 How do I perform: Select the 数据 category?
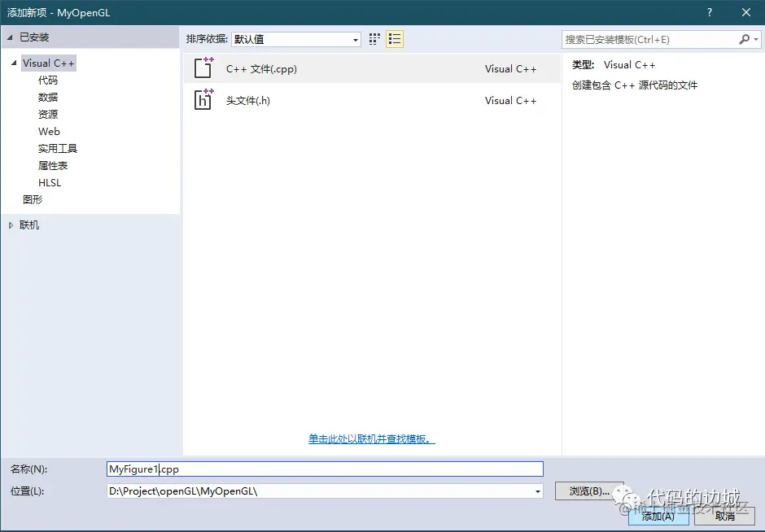(48, 97)
